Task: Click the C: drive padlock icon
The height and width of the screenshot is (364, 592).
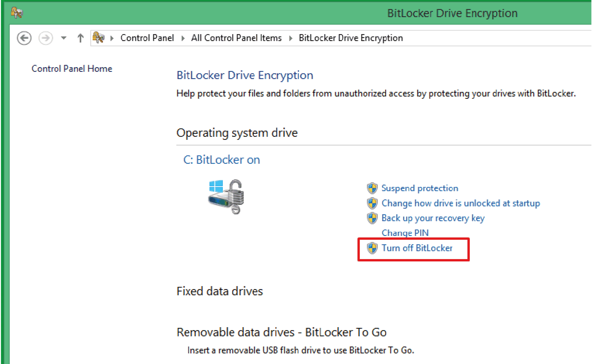Action: tap(226, 197)
